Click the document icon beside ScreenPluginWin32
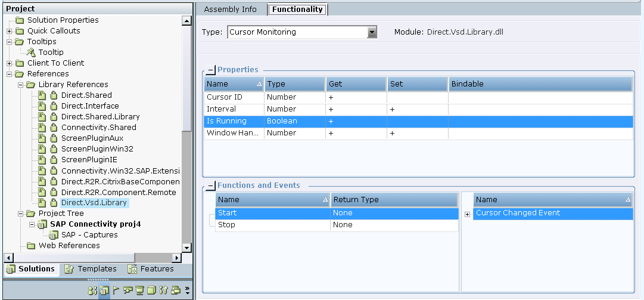 (42, 149)
